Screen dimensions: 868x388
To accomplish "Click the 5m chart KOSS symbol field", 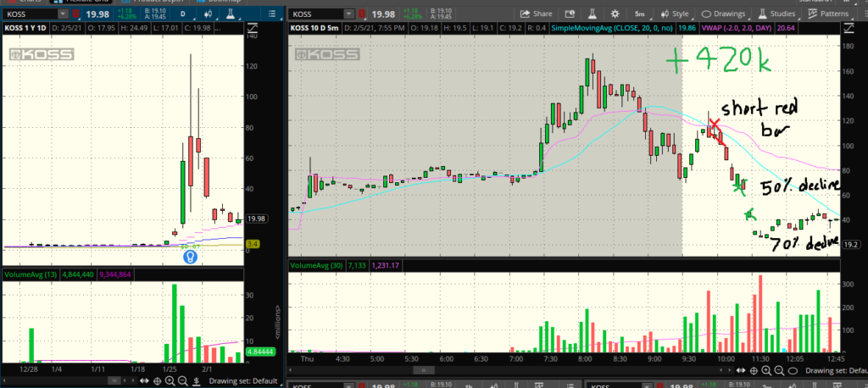I will pyautogui.click(x=317, y=14).
